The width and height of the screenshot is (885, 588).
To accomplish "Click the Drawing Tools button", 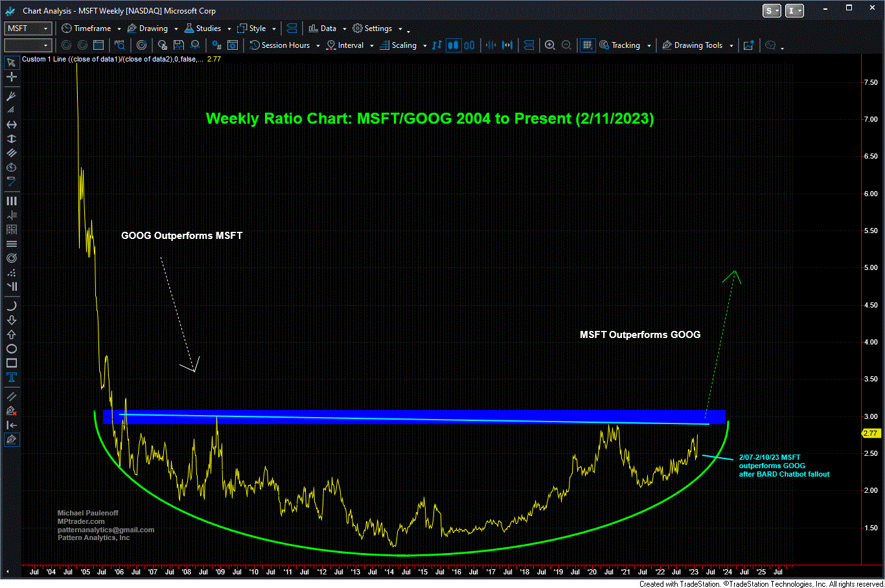I will (x=693, y=45).
